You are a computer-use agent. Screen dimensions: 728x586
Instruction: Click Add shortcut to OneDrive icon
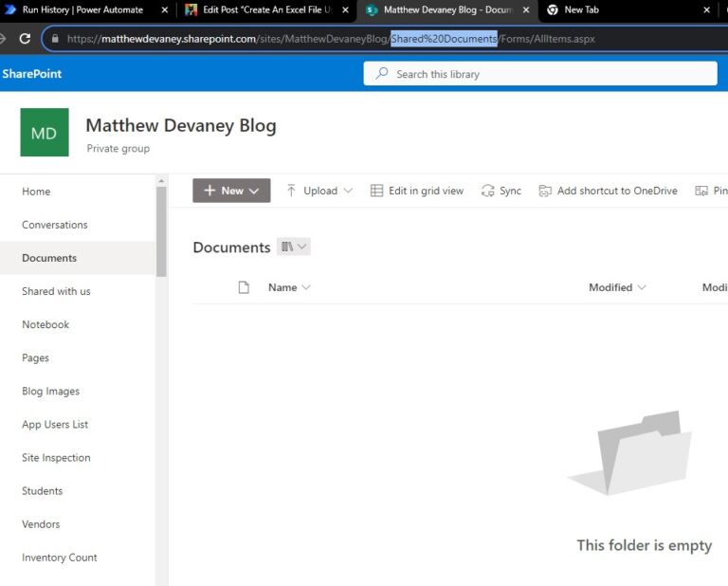(x=545, y=191)
